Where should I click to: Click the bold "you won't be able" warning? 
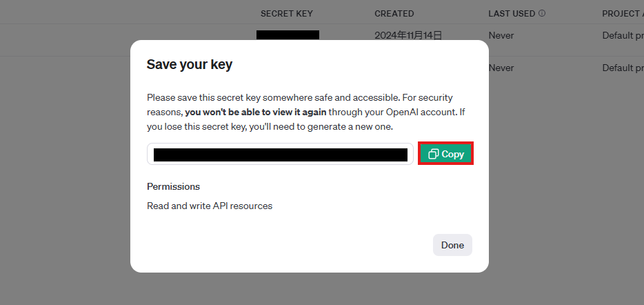point(256,112)
